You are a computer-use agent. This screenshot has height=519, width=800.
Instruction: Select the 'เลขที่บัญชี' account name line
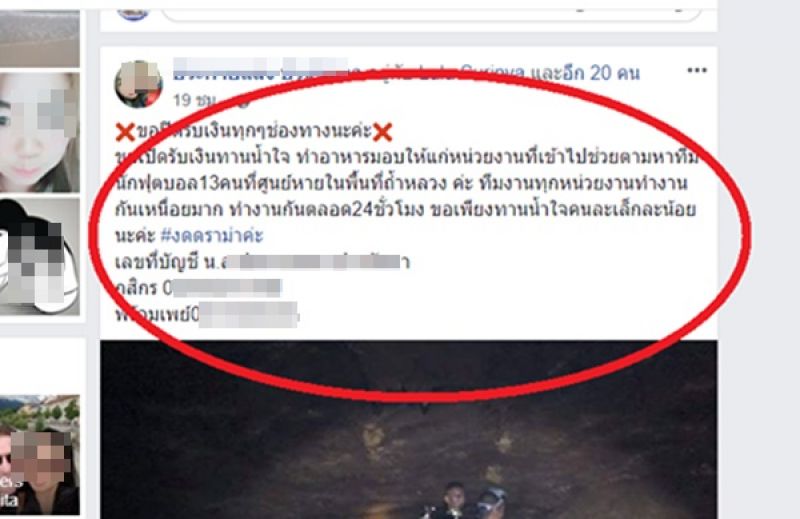pyautogui.click(x=262, y=262)
